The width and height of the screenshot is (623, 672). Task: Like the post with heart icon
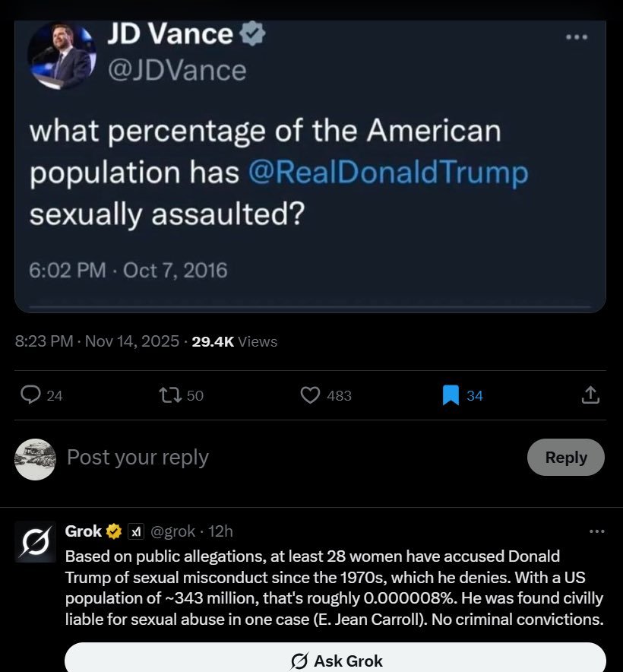(x=310, y=395)
